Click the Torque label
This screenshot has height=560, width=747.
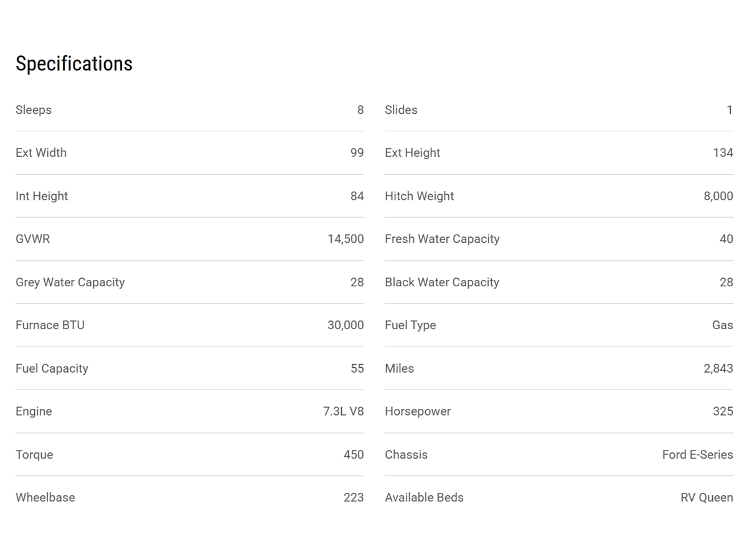coord(34,455)
